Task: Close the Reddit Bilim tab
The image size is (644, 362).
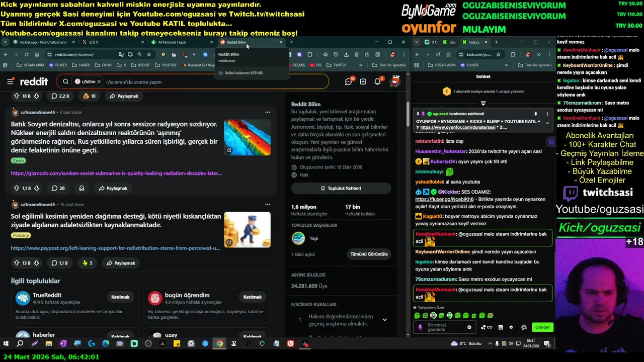Action: pyautogui.click(x=281, y=42)
